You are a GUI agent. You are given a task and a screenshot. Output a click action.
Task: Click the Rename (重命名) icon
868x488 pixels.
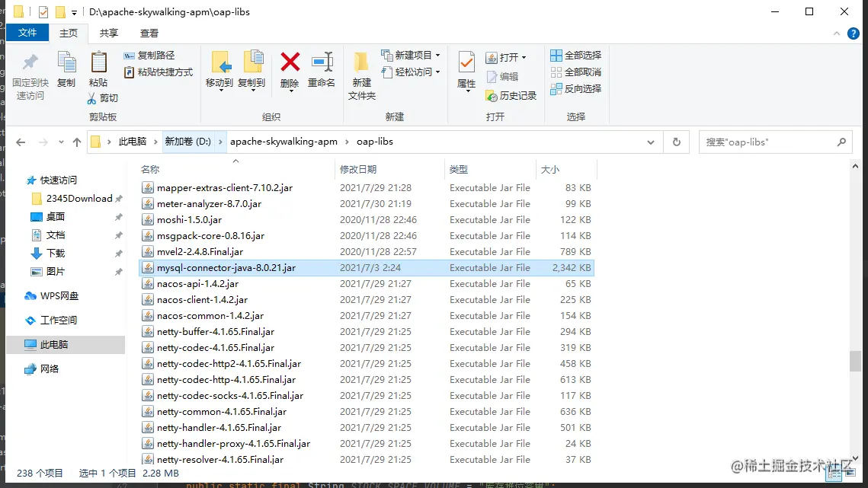tap(322, 62)
